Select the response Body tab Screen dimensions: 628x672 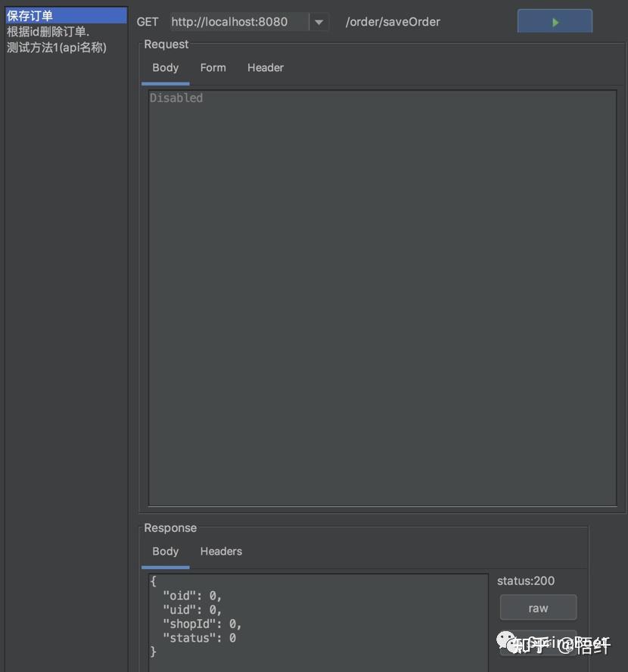[165, 551]
